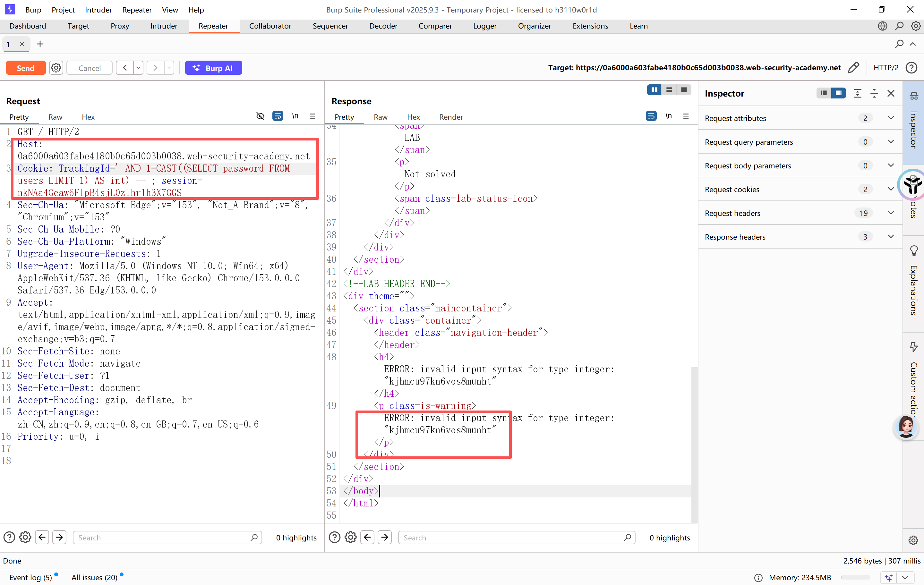Toggle request line wrap button
Viewport: 924px width, 585px height.
pyautogui.click(x=278, y=116)
